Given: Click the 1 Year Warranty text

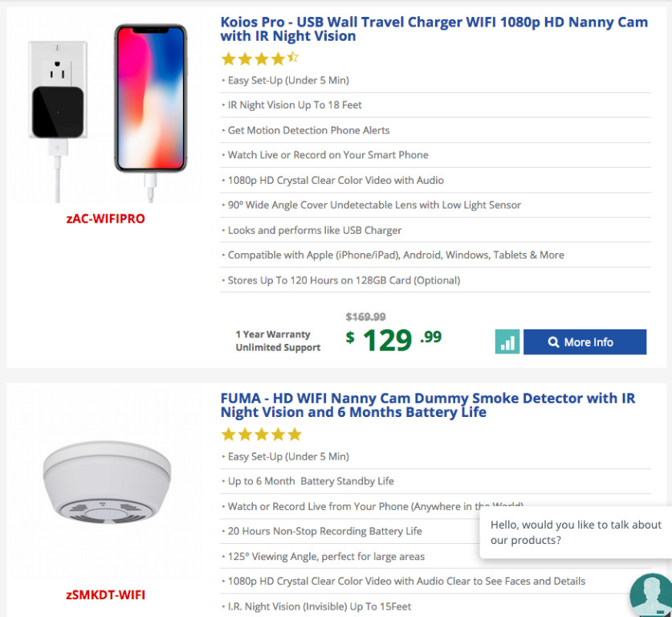Looking at the screenshot, I should click(x=273, y=334).
